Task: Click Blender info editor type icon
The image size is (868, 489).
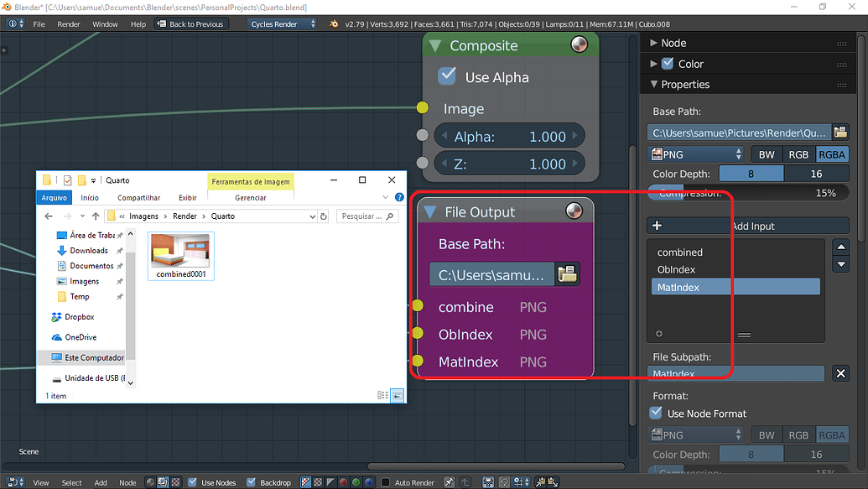Action: (x=15, y=23)
